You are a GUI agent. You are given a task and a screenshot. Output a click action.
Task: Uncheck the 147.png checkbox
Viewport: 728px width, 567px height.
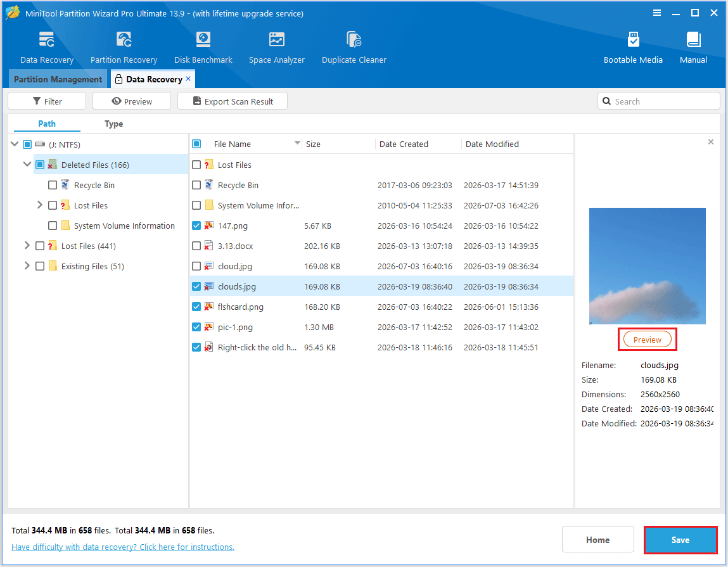point(196,226)
